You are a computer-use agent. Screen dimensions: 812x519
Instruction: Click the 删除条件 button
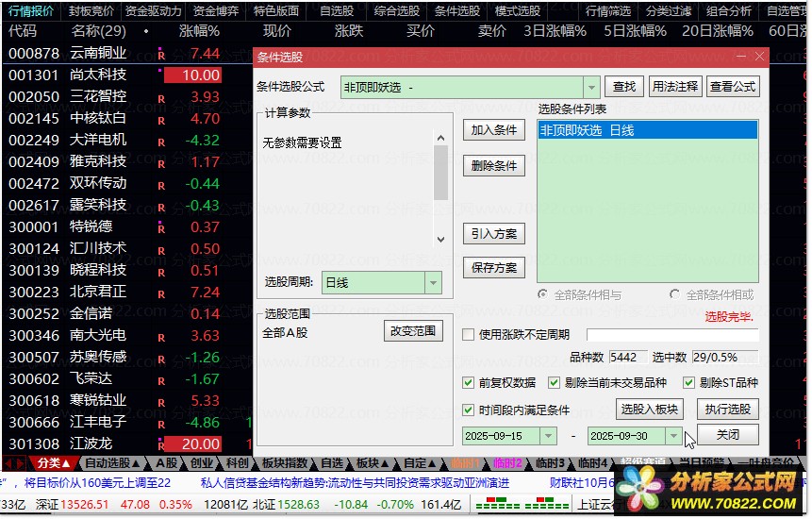pos(494,166)
